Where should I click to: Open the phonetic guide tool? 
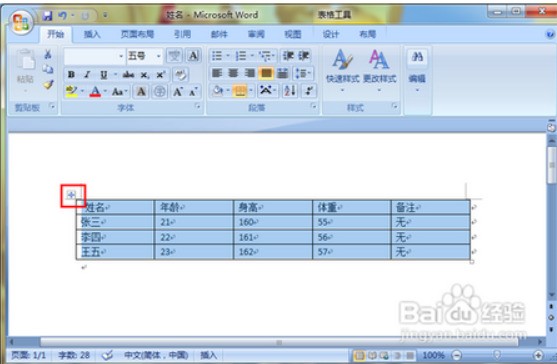pos(174,56)
